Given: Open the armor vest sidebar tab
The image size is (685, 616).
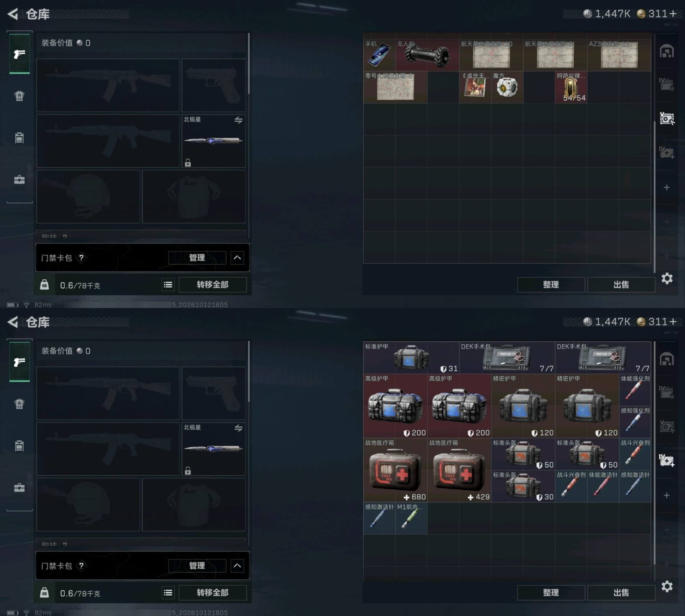Looking at the screenshot, I should pos(19,96).
